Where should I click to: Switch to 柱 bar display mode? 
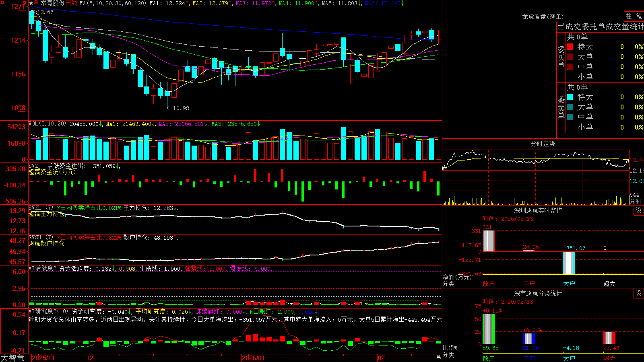(629, 16)
